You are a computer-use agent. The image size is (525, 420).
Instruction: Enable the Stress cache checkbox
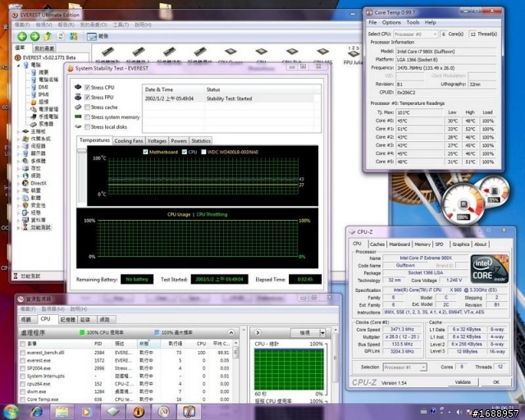(88, 107)
